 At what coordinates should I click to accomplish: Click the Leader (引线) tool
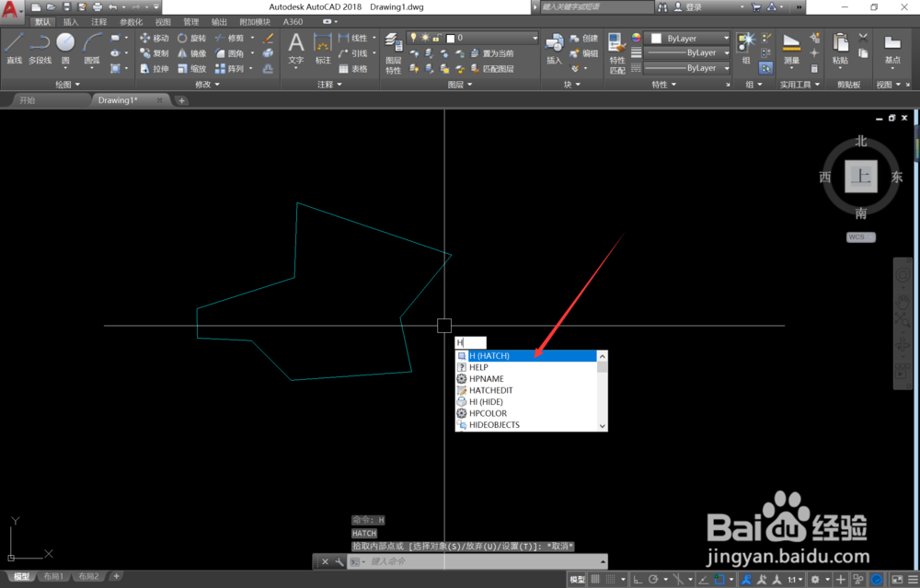353,53
